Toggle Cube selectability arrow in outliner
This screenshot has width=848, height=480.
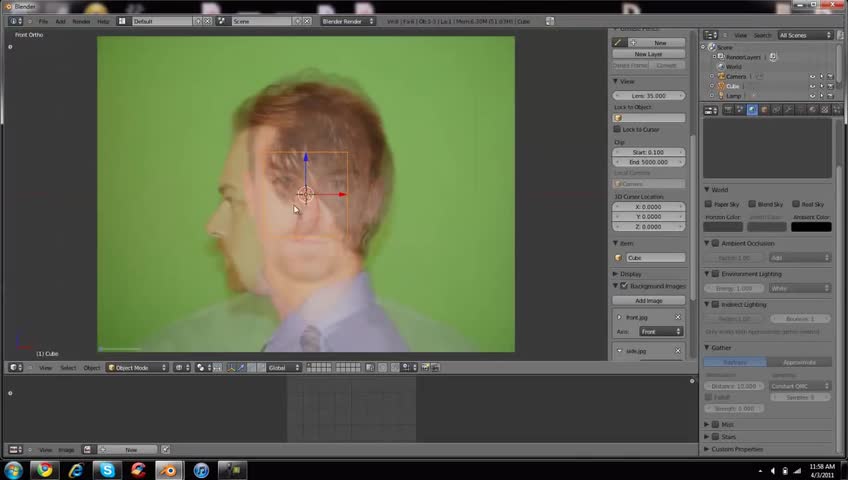[822, 86]
